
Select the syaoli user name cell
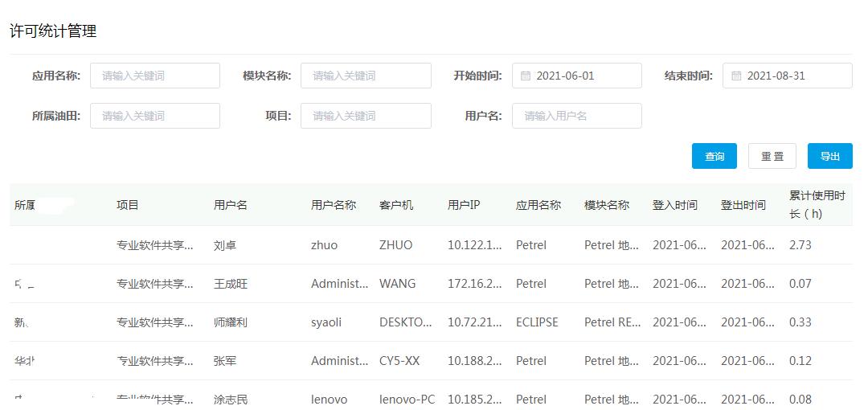point(326,322)
